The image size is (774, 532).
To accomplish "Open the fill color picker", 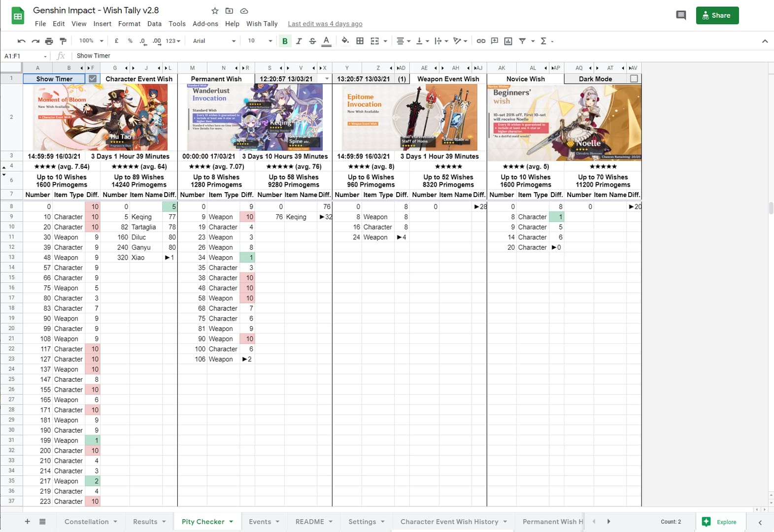I will (x=345, y=41).
